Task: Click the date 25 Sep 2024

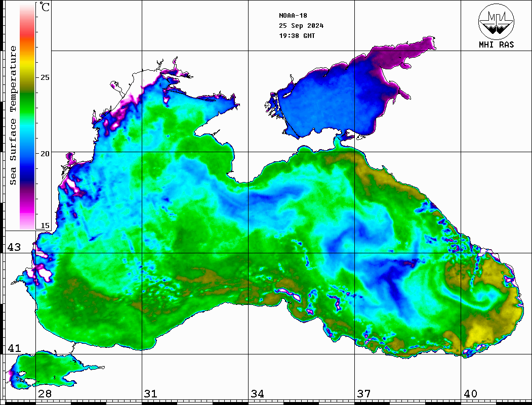Action: click(x=301, y=26)
